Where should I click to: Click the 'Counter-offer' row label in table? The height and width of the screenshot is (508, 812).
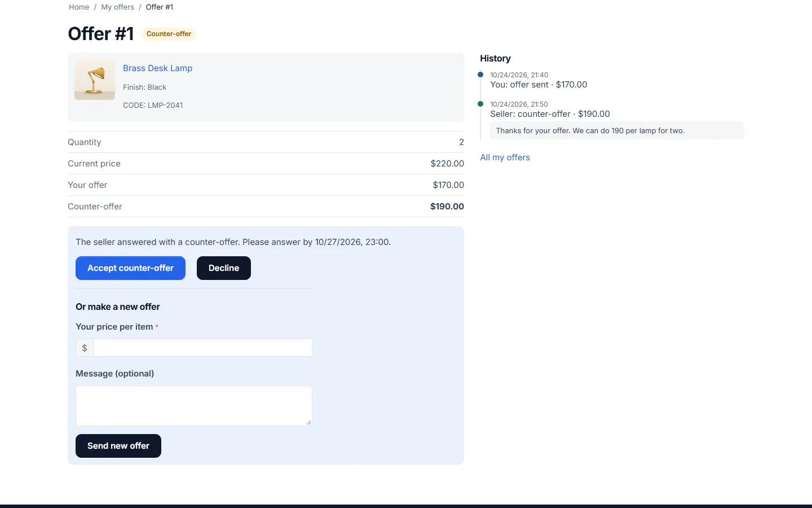[x=95, y=207]
